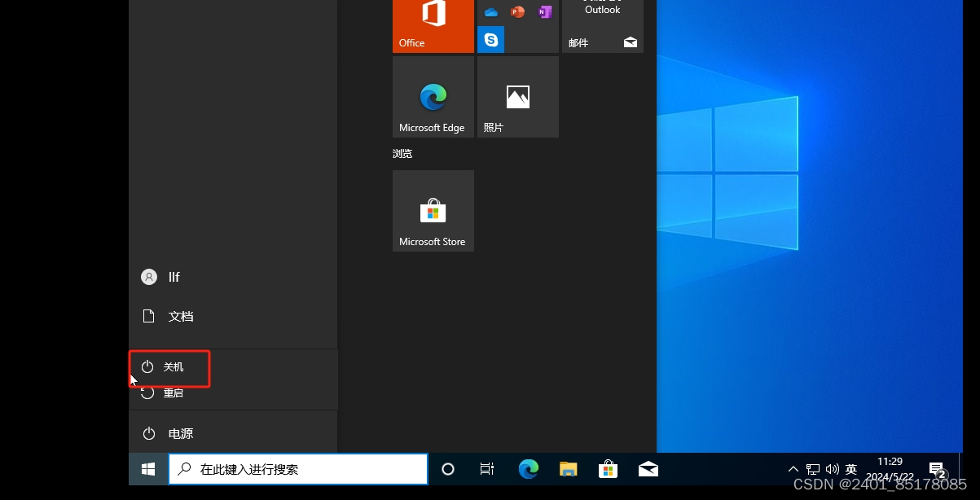Open volume control tray icon
Image resolution: width=980 pixels, height=500 pixels.
tap(832, 469)
